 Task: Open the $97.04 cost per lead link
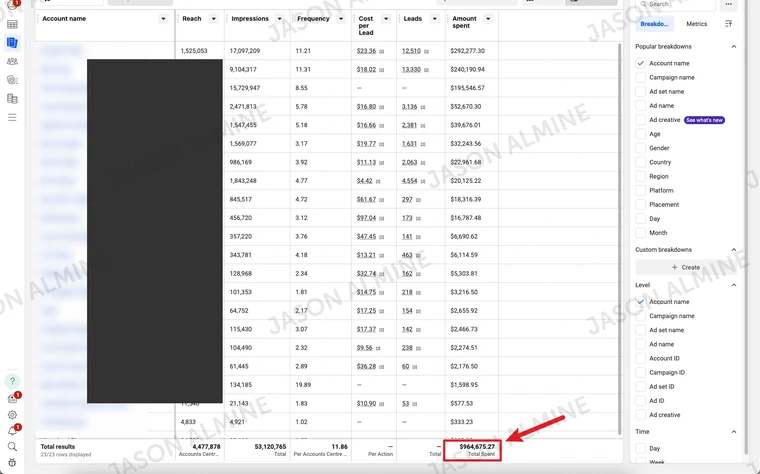(366, 218)
